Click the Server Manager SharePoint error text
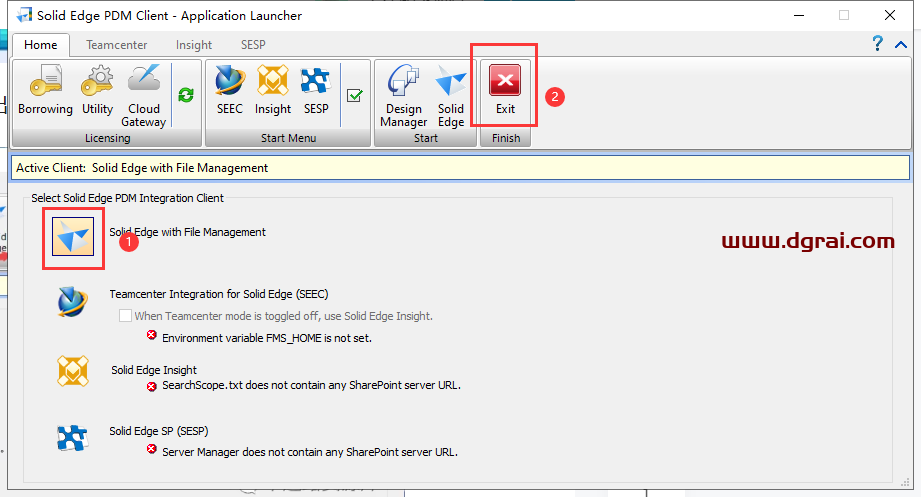 coord(310,452)
